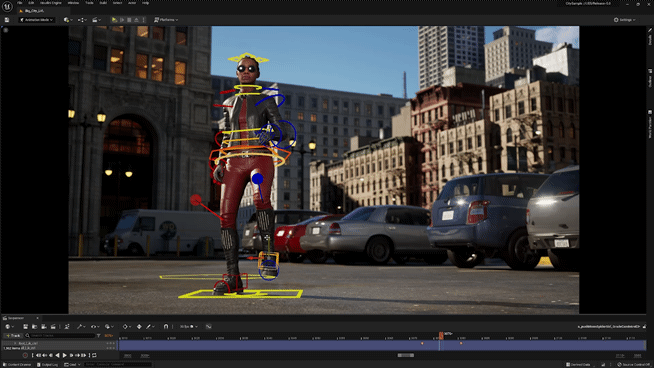Click the Sequencer lock icon at right

coord(644,327)
